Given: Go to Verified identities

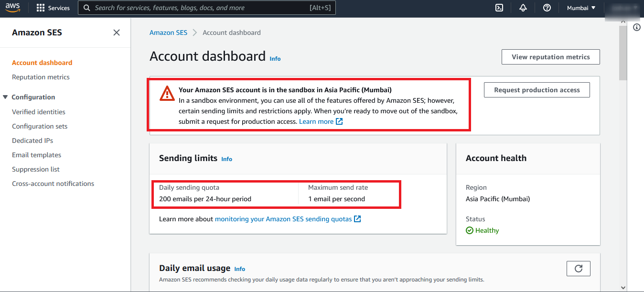Looking at the screenshot, I should click(x=39, y=112).
